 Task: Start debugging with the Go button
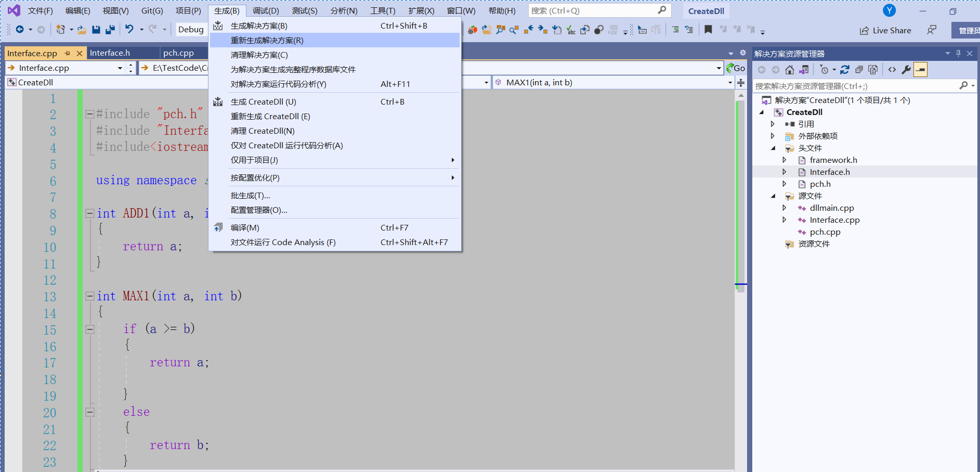tap(736, 68)
